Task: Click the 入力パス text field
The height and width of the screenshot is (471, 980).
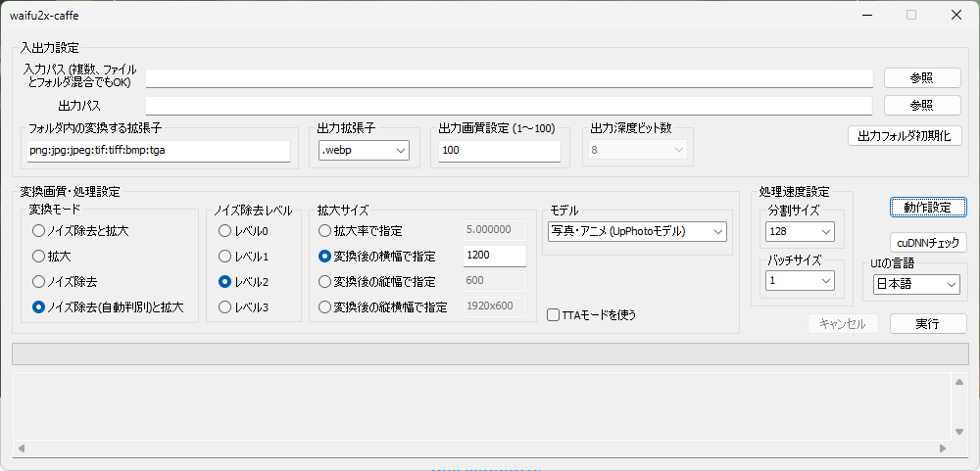Action: [509, 78]
